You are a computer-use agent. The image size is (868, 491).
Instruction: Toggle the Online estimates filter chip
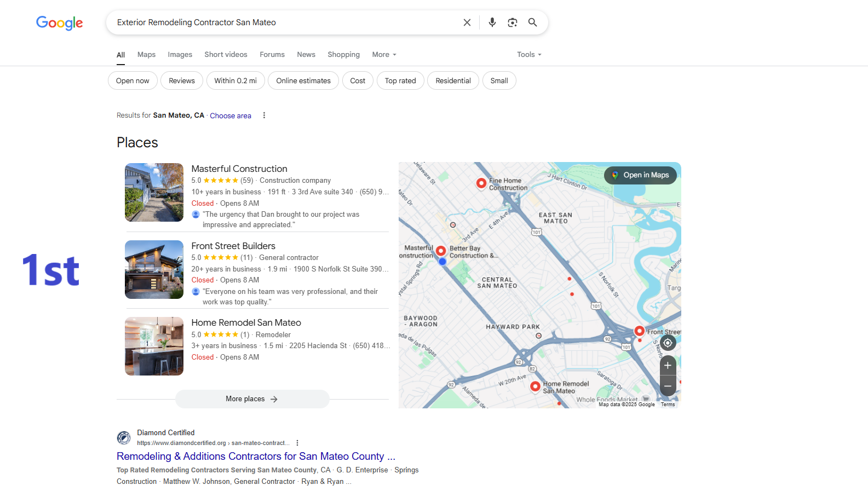point(303,80)
